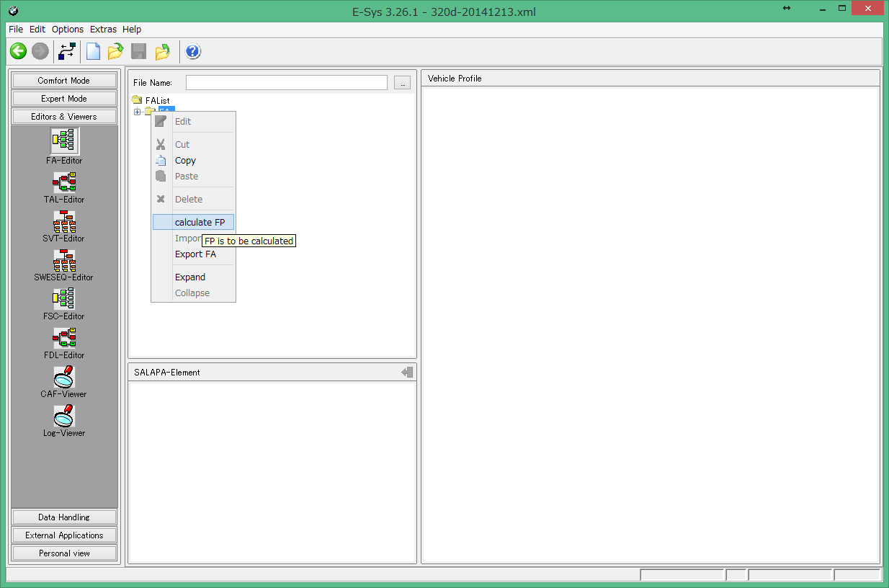The height and width of the screenshot is (588, 889).
Task: Open the SWESEQ-Editor
Action: pyautogui.click(x=64, y=259)
